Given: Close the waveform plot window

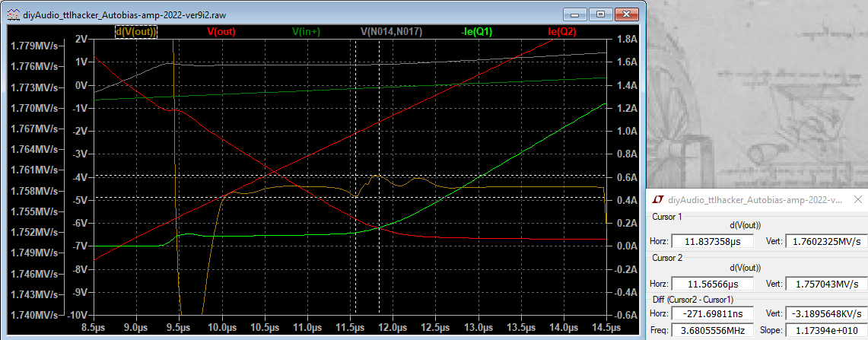Looking at the screenshot, I should point(626,14).
